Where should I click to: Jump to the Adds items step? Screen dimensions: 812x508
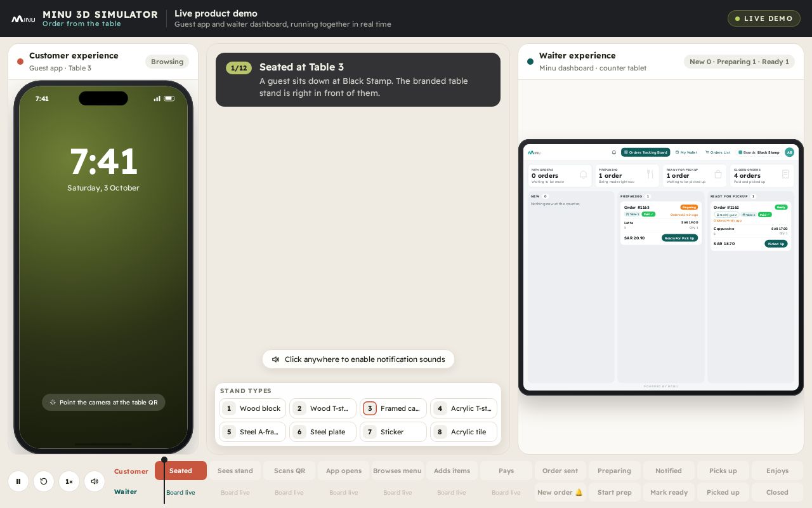452,471
